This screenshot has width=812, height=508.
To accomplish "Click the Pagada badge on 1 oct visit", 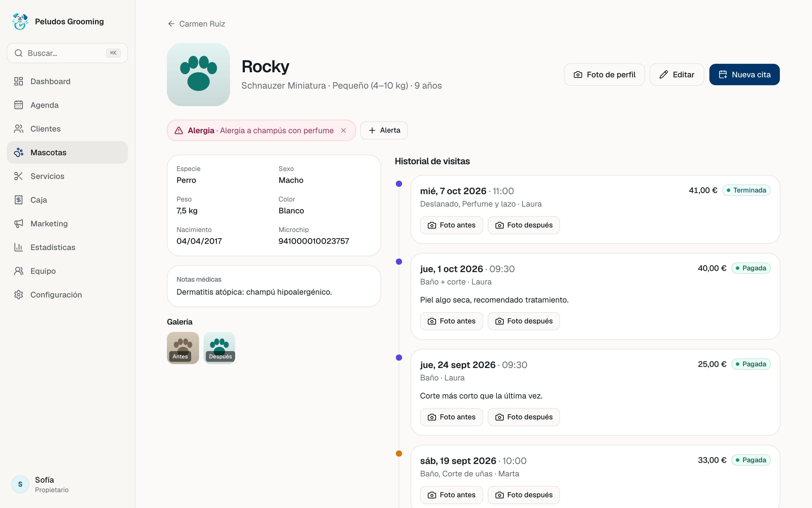I will pyautogui.click(x=751, y=268).
